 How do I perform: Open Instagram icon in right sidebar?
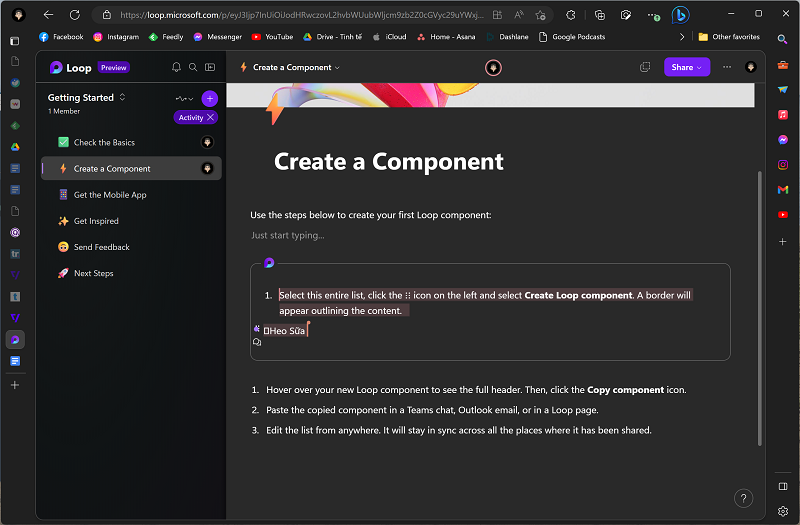click(783, 165)
